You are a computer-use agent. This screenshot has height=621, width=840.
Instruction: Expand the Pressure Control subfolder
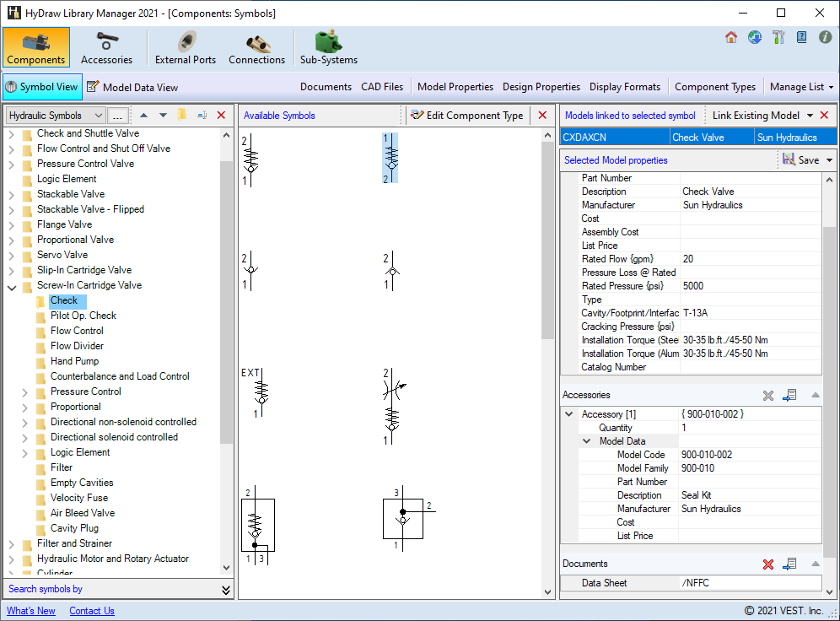click(x=25, y=392)
